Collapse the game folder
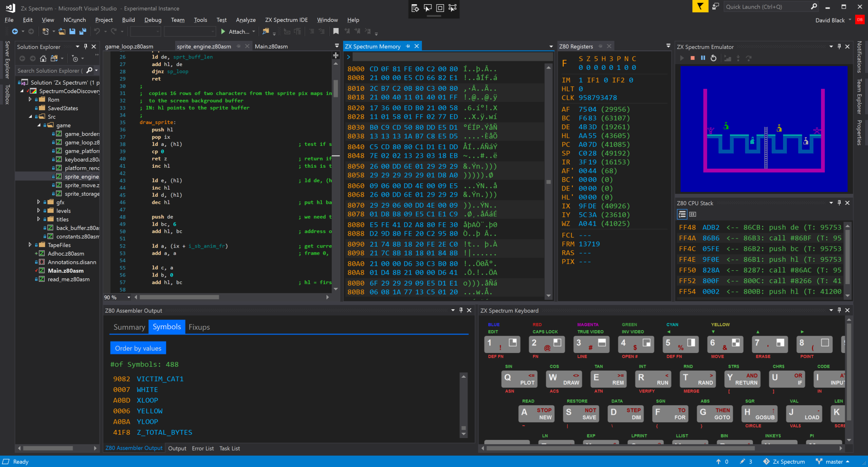This screenshot has height=467, width=868. 38,125
